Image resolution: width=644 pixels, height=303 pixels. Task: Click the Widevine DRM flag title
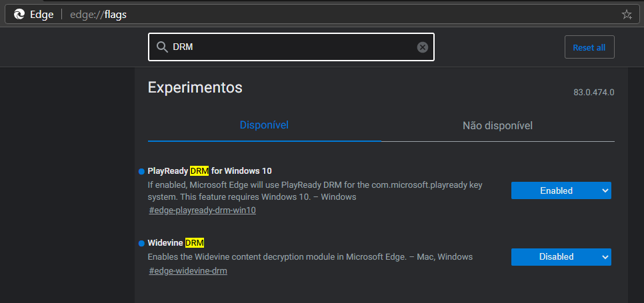175,242
